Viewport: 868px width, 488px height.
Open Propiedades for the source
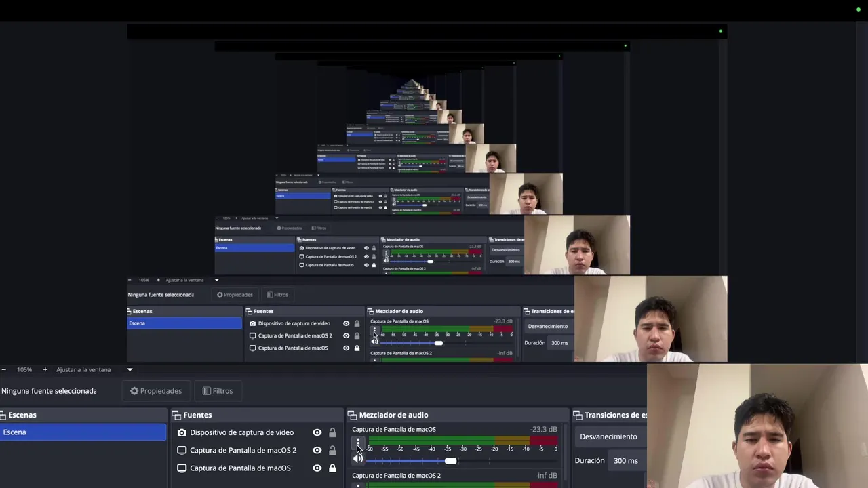(x=156, y=391)
